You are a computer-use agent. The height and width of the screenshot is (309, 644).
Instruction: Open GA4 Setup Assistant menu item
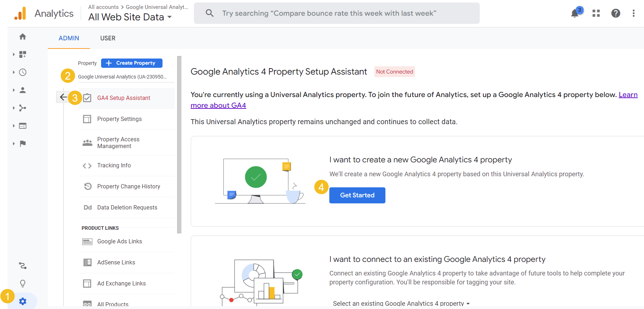[x=126, y=98]
